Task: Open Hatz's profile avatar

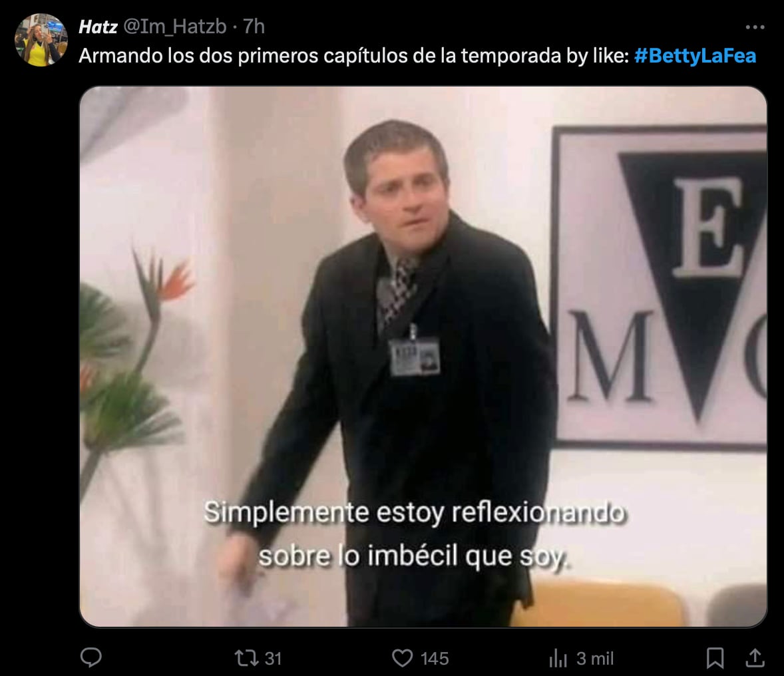Action: [x=41, y=40]
